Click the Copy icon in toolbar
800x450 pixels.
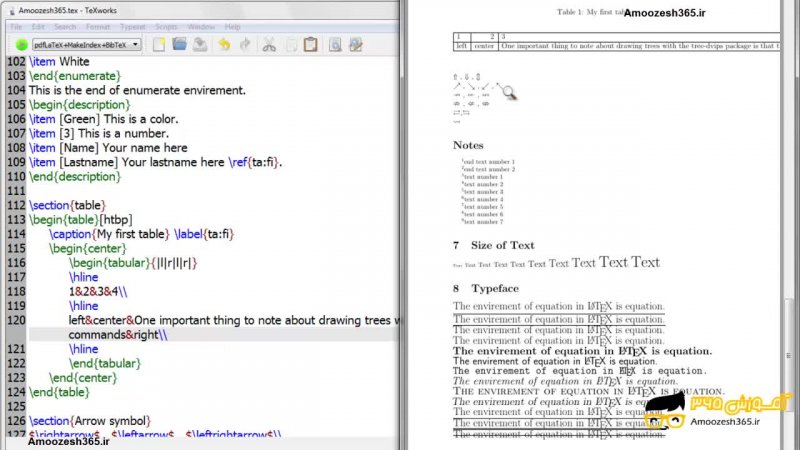290,44
